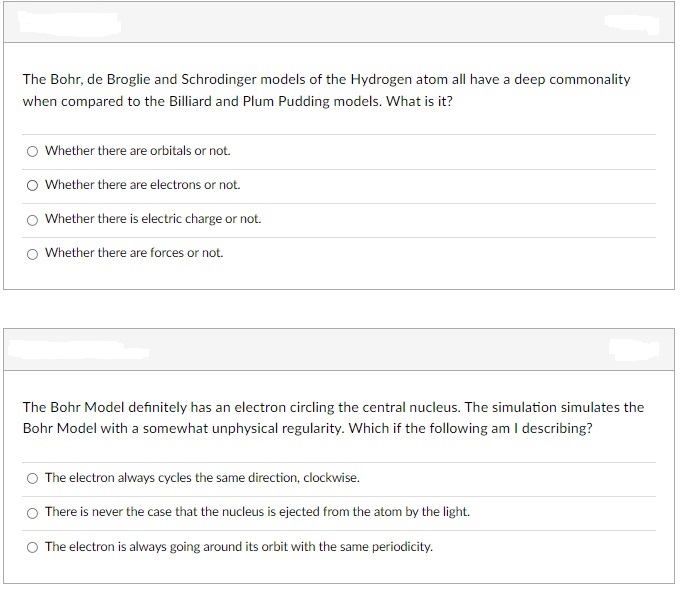Select radio button for 'Whether there are orbitals or not'
The width and height of the screenshot is (681, 592).
click(32, 151)
